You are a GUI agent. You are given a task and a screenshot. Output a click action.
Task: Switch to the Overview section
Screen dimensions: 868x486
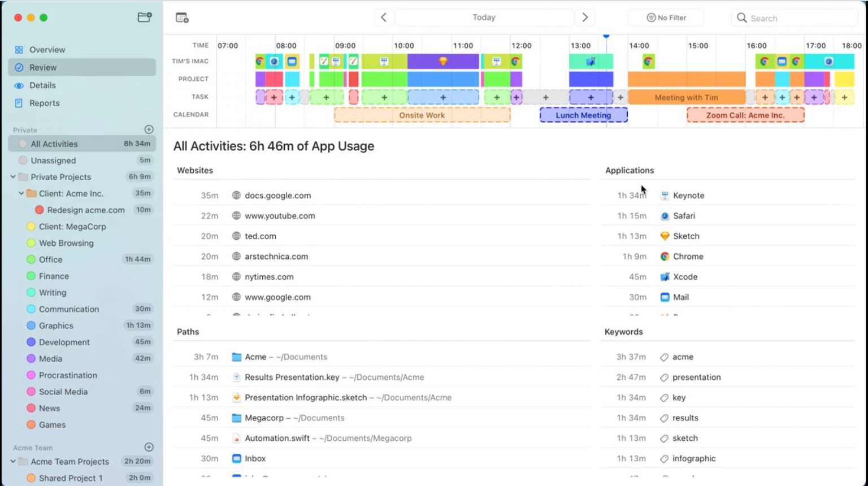(47, 49)
